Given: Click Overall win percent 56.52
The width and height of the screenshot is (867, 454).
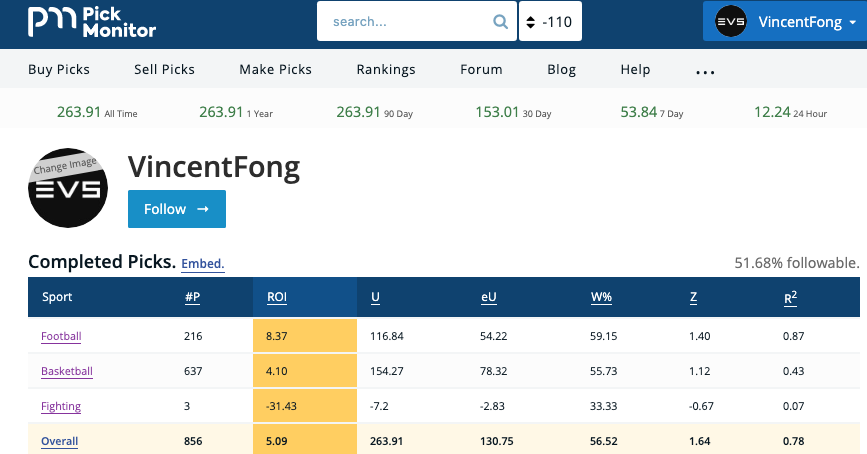Looking at the screenshot, I should [603, 441].
